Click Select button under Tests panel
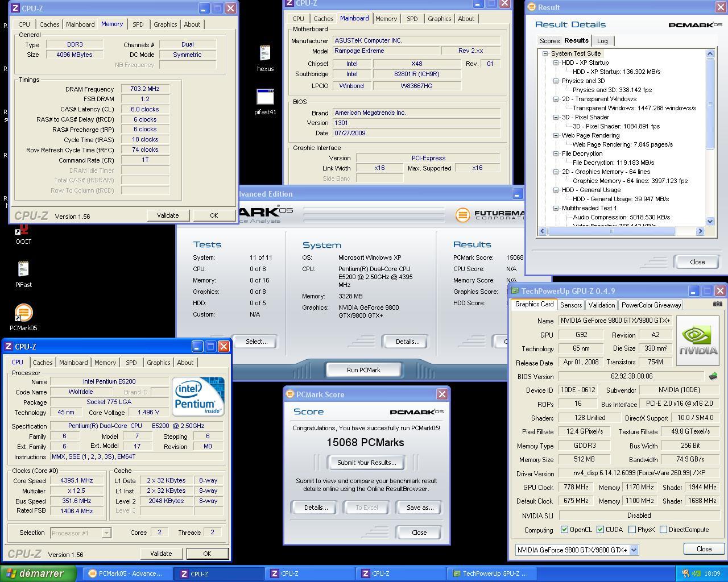 (257, 342)
